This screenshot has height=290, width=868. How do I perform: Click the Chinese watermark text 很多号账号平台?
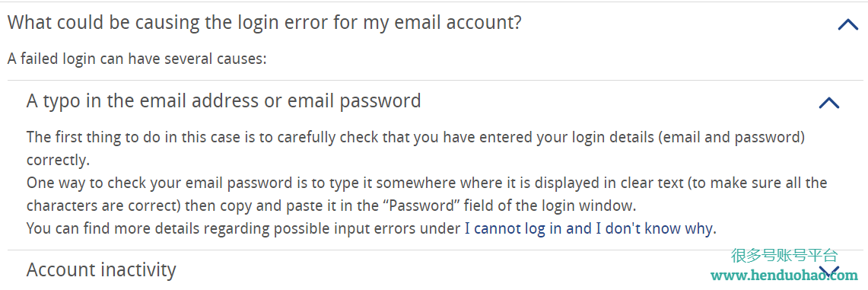pyautogui.click(x=784, y=256)
